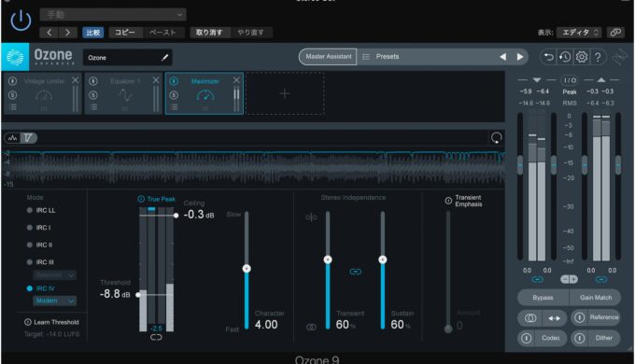Screen dimensions: 635x364
Task: Click the コピー copy button
Action: click(x=125, y=33)
